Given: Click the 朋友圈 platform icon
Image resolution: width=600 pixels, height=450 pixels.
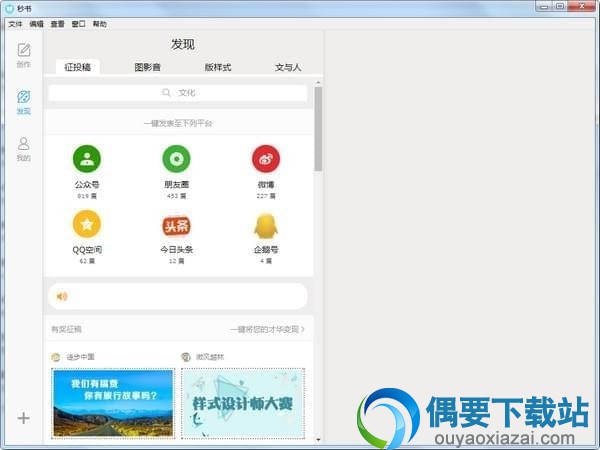Looking at the screenshot, I should 176,159.
